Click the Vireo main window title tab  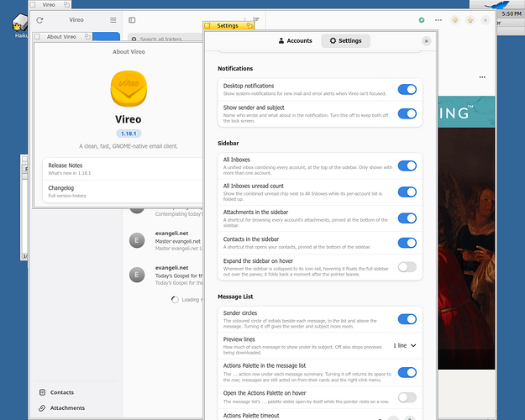pyautogui.click(x=49, y=5)
